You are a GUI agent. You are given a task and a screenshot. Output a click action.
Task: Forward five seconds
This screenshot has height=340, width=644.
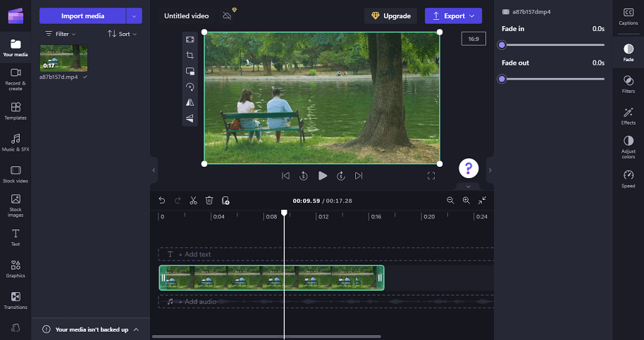pos(341,176)
